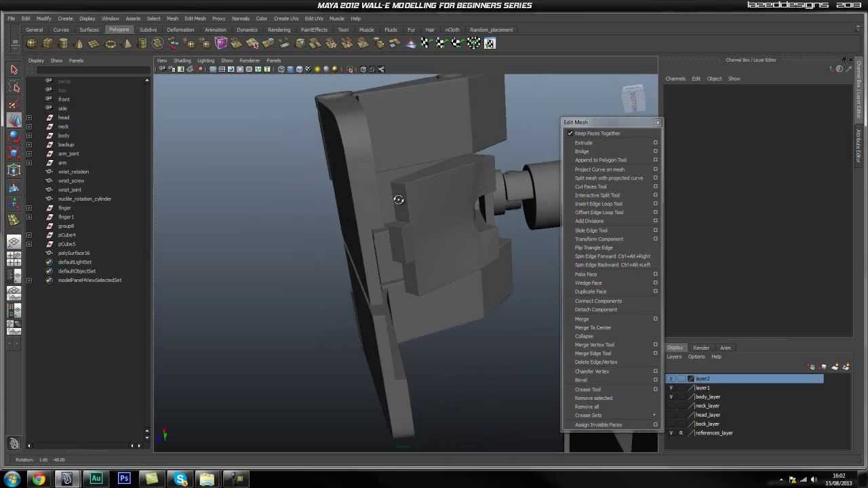Activate the Soft Modification tool
Screen dimensions: 868x488
[x=14, y=188]
